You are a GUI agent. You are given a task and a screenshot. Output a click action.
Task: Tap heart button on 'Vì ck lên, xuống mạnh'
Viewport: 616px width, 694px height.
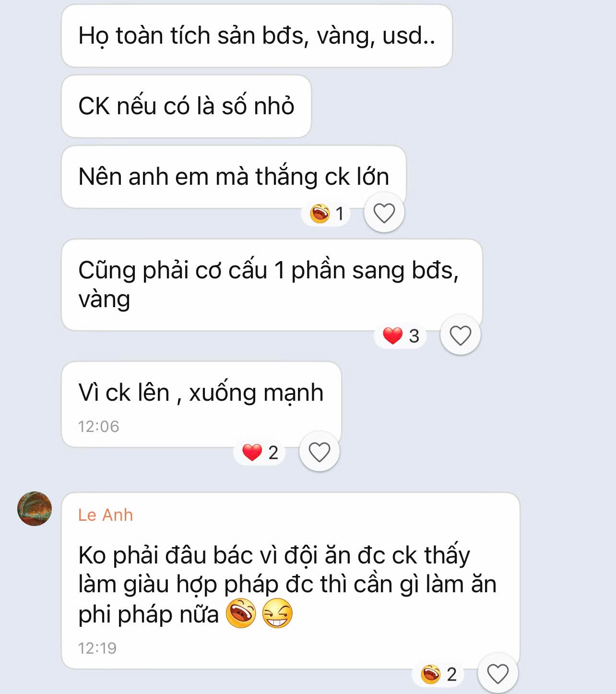click(320, 452)
